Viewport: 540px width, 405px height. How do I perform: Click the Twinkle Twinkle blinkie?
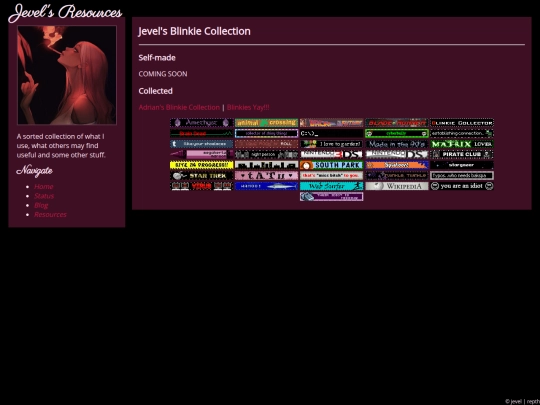(x=396, y=176)
